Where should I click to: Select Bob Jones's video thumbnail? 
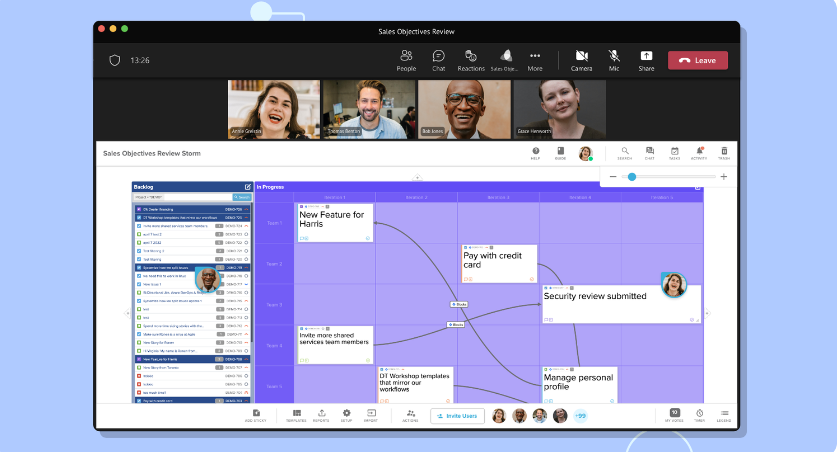click(x=464, y=109)
